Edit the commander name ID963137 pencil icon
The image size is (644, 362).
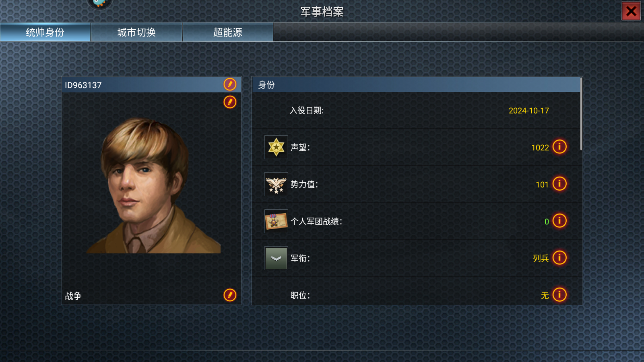click(230, 84)
